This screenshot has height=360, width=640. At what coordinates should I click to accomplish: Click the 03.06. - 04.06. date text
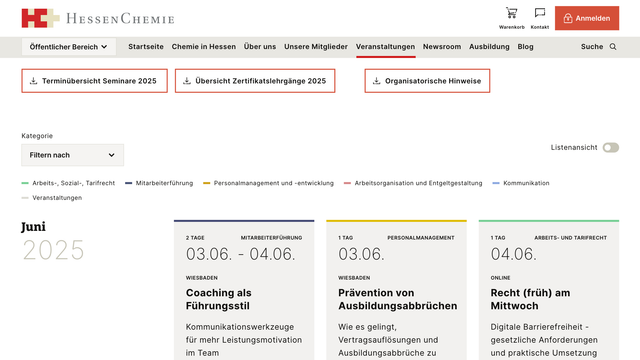pyautogui.click(x=240, y=254)
